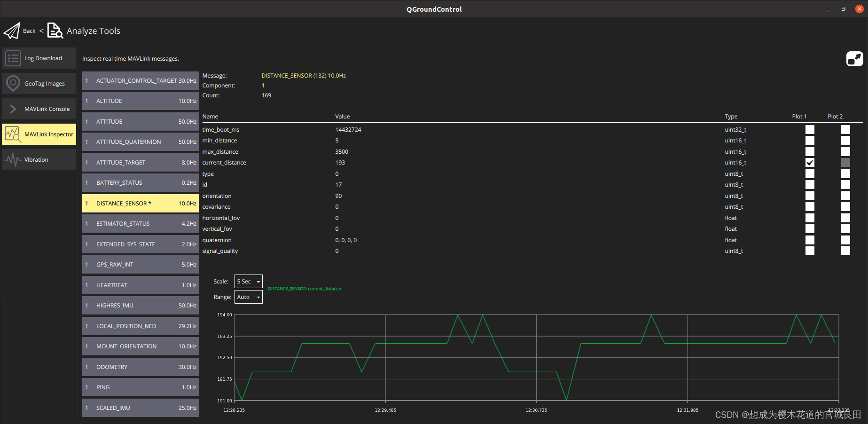Image resolution: width=868 pixels, height=424 pixels.
Task: Select the ODOMETRY message
Action: coord(141,367)
